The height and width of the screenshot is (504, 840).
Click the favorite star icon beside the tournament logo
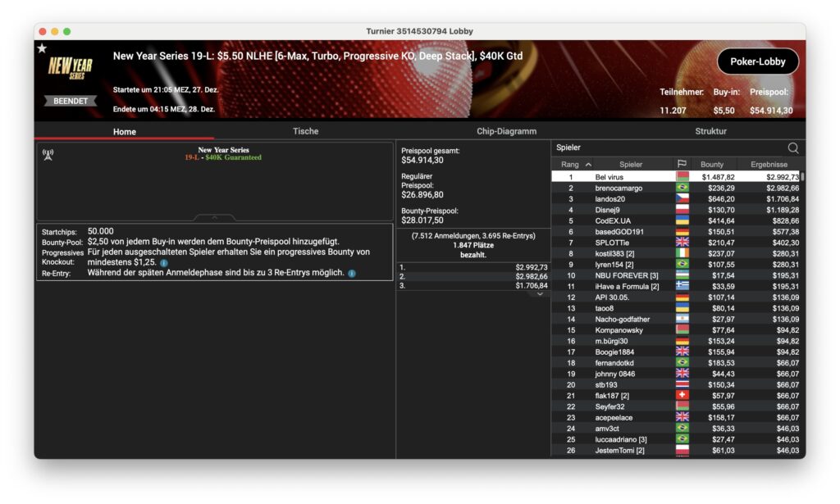click(42, 48)
